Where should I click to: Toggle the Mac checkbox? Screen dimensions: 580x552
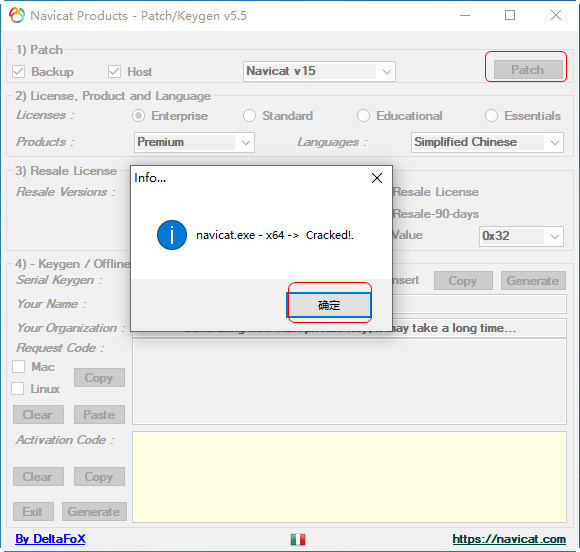point(18,367)
